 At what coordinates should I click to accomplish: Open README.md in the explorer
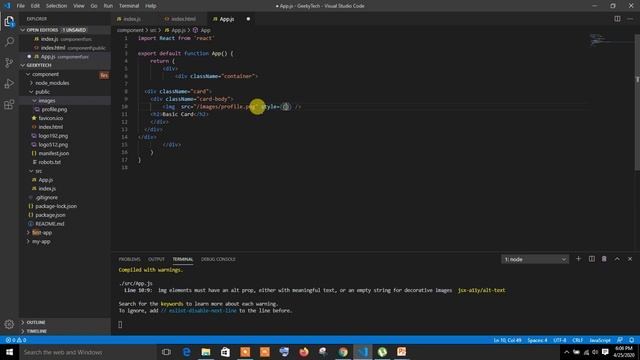(x=49, y=224)
